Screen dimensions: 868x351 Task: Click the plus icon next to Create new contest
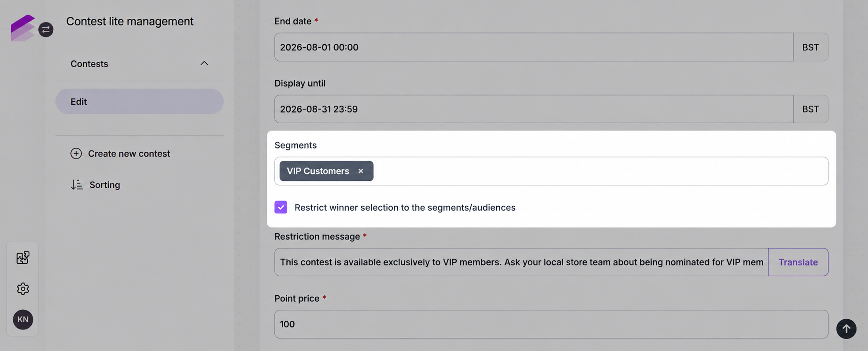pyautogui.click(x=76, y=154)
